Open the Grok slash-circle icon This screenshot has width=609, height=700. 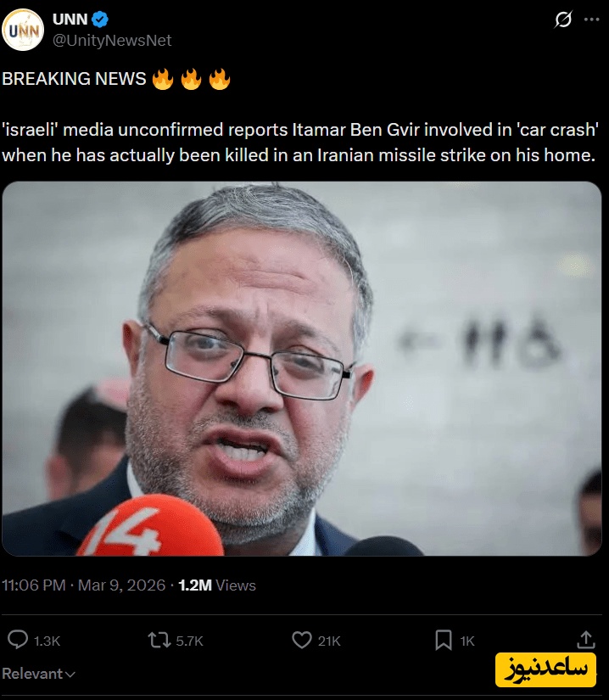point(563,20)
